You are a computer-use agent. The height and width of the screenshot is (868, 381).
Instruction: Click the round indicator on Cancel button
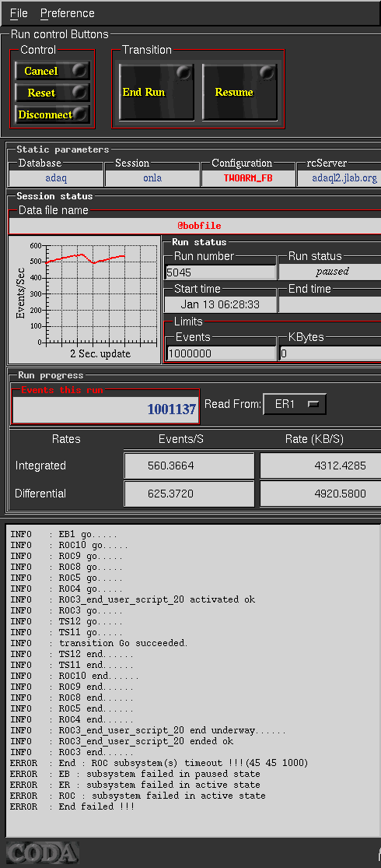pyautogui.click(x=81, y=70)
